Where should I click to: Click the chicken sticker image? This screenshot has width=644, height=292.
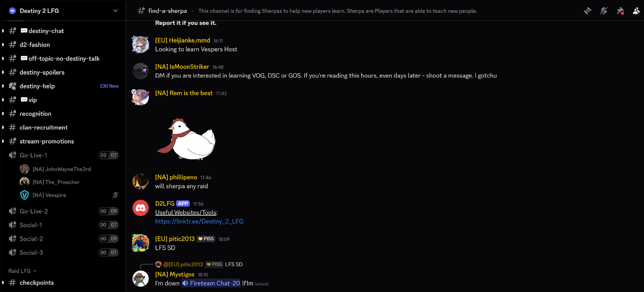187,139
